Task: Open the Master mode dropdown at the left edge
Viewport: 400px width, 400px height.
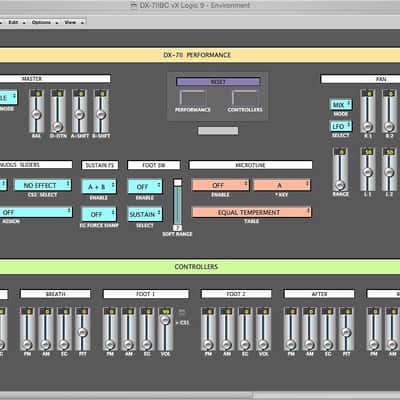Action: (x=8, y=97)
